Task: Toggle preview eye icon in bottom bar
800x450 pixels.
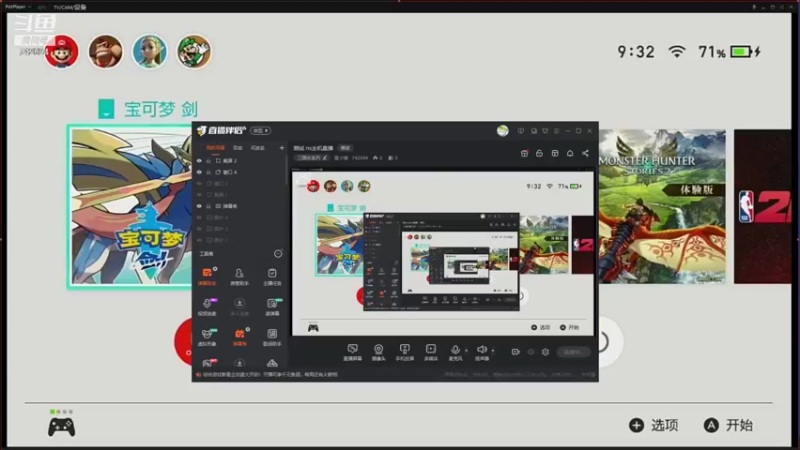Action: point(531,352)
